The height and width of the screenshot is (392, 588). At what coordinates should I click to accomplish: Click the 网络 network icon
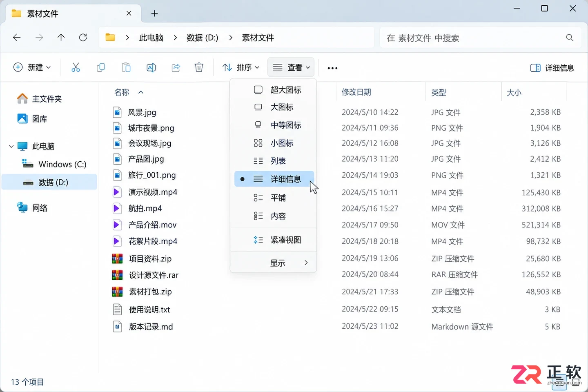click(x=22, y=207)
